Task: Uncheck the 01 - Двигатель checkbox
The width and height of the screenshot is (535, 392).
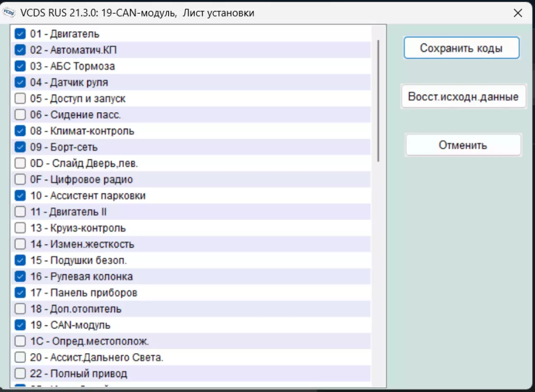Action: coord(20,33)
